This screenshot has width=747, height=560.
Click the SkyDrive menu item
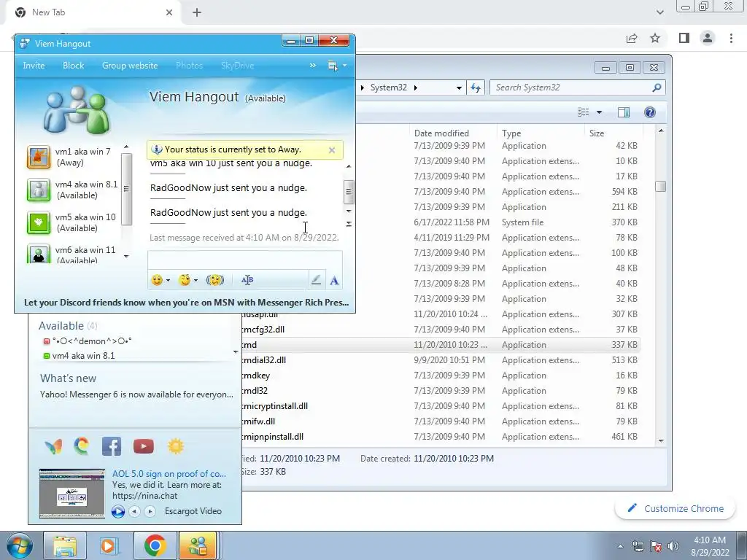coord(237,66)
